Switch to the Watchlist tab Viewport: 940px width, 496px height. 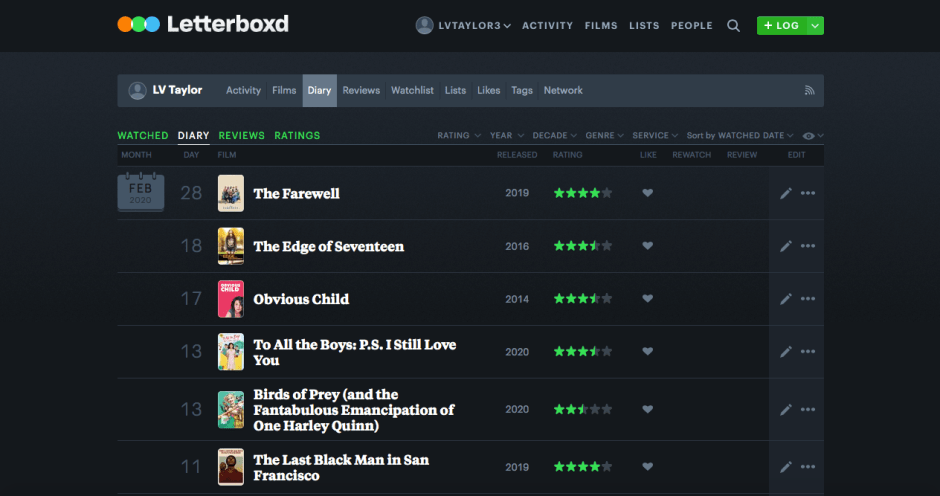point(412,90)
